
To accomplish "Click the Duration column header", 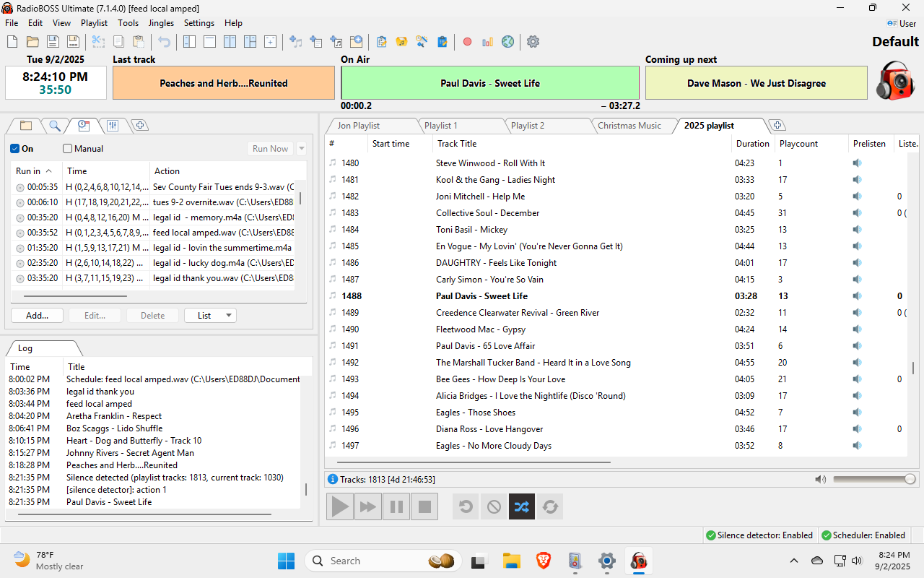I will [x=753, y=144].
